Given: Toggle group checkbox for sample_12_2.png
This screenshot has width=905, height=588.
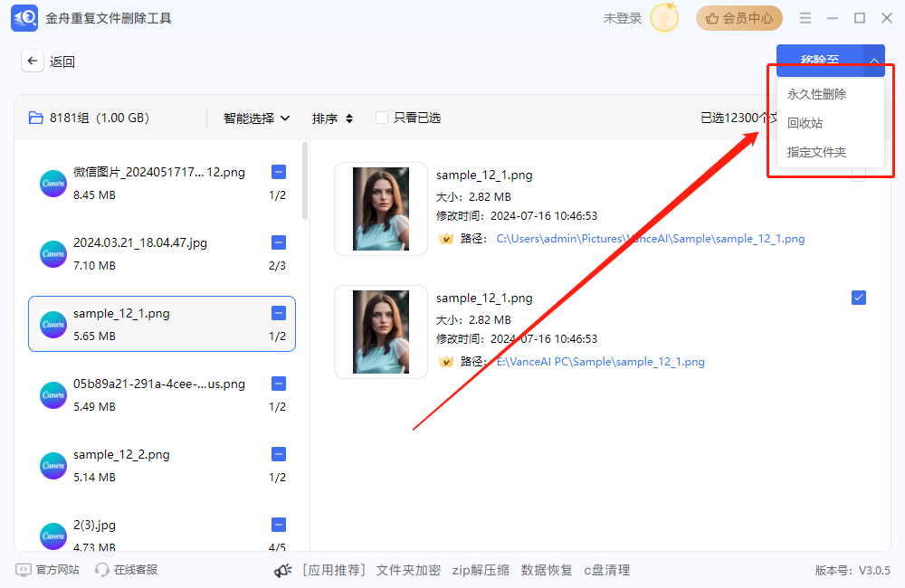Looking at the screenshot, I should pos(278,454).
